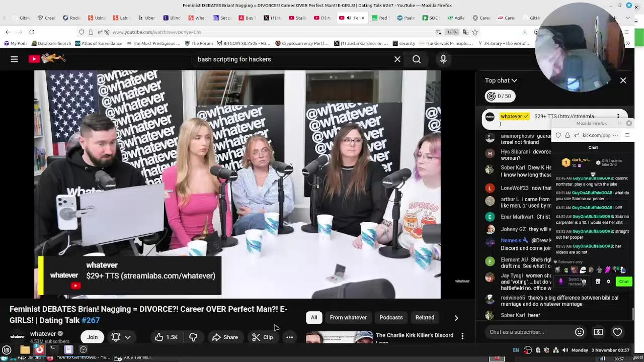Clear the search box text
The image size is (644, 362).
[397, 59]
